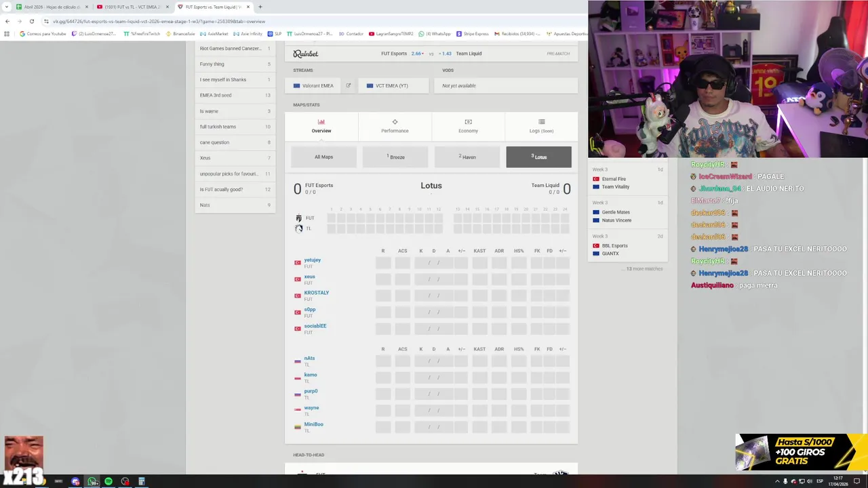868x488 pixels.
Task: Go back to previous page
Action: [7, 21]
